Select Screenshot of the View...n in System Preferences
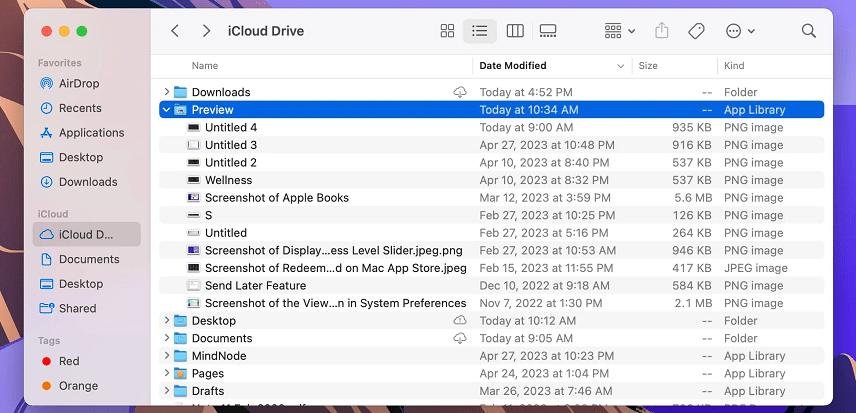 coord(491,303)
